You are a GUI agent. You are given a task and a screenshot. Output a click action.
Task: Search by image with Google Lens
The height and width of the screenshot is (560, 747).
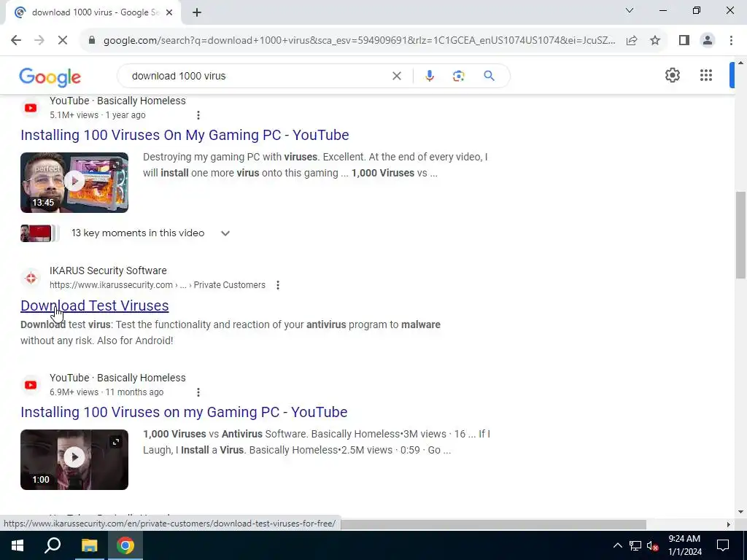click(x=458, y=76)
